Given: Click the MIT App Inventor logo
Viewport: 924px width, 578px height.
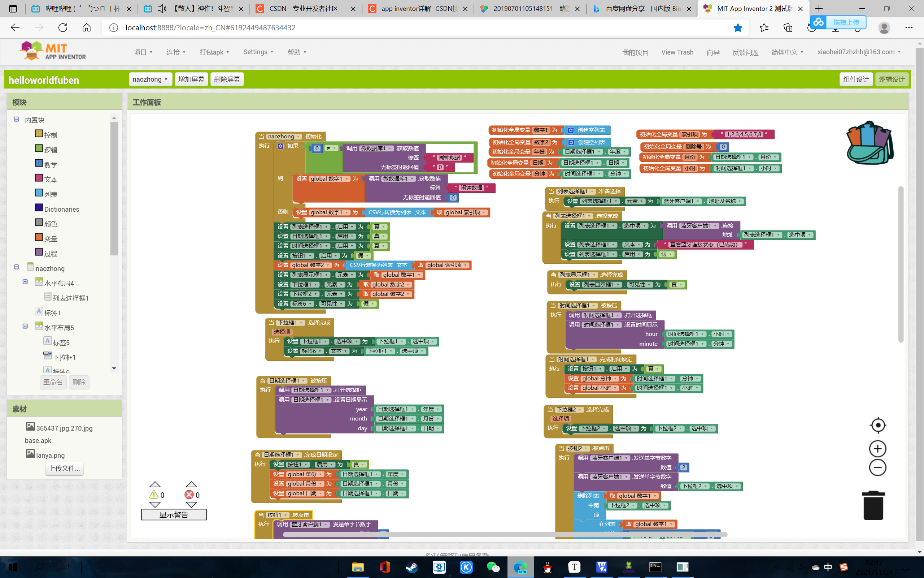Looking at the screenshot, I should coord(53,51).
